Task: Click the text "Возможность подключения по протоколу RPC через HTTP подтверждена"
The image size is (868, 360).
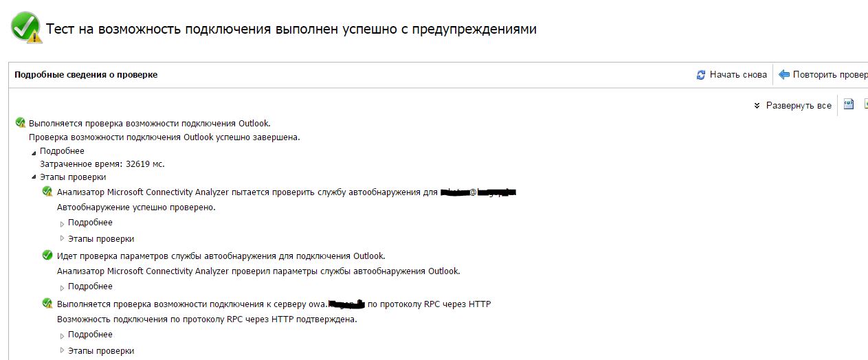Action: (207, 319)
